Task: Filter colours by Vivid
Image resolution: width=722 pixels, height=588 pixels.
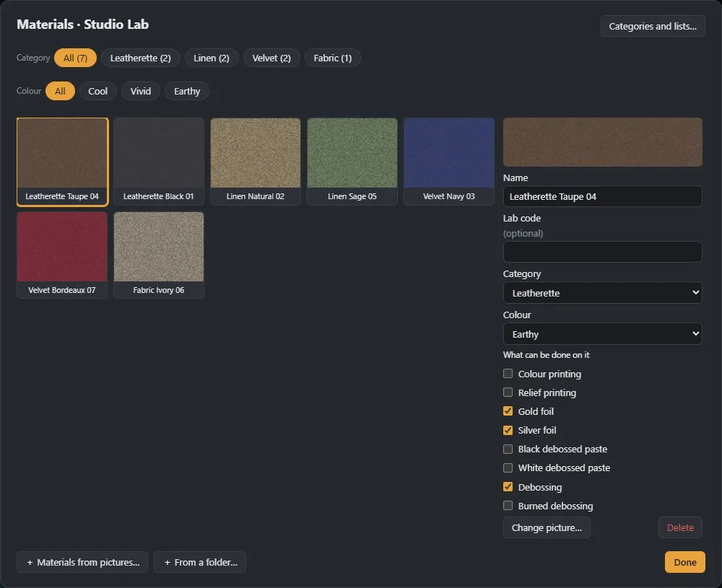Action: [x=141, y=91]
